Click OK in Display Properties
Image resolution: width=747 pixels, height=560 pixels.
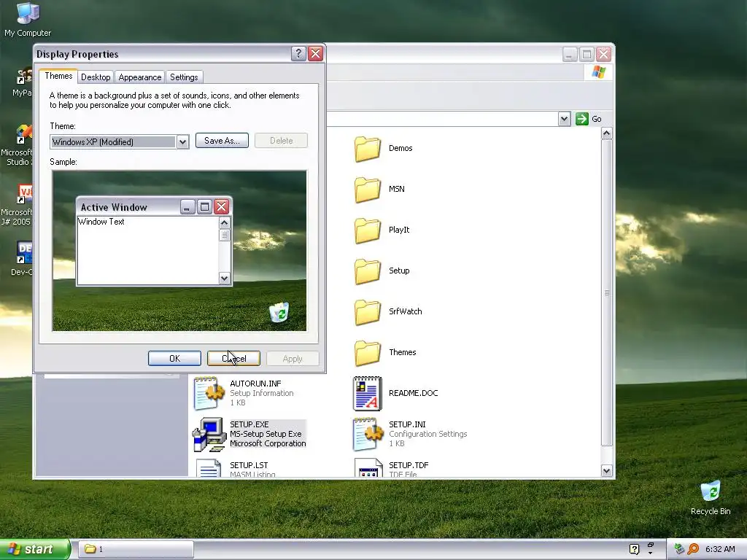click(x=174, y=359)
